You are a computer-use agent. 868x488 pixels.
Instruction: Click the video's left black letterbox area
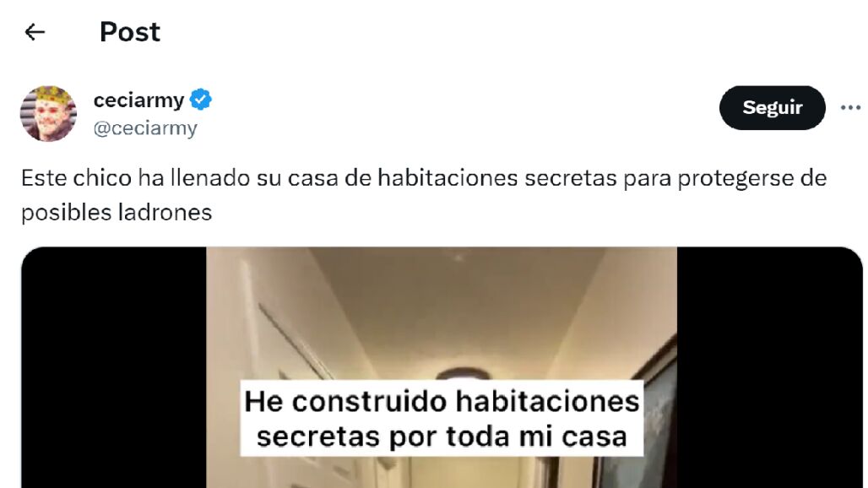pos(113,367)
